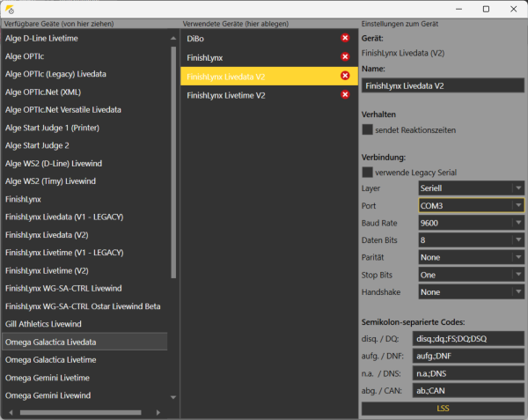528x420 pixels.
Task: Select Alge OPTIc device
Action: (84, 56)
